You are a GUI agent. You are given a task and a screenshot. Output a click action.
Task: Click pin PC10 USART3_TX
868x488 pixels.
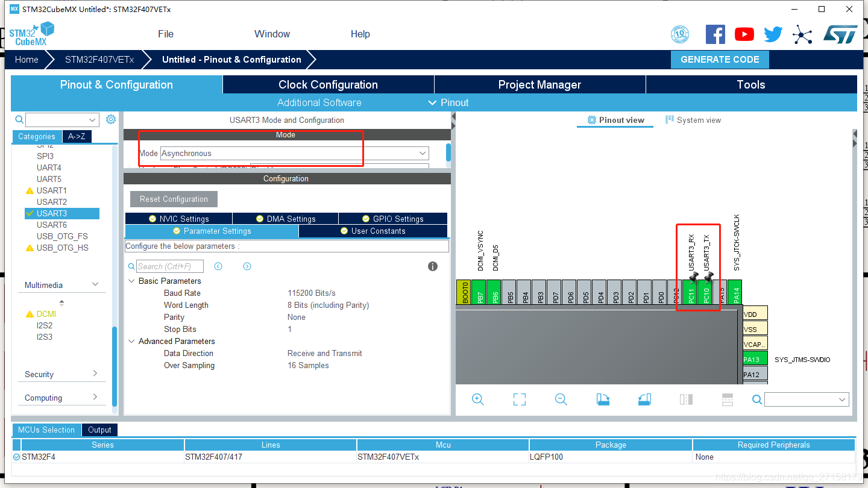pos(706,292)
